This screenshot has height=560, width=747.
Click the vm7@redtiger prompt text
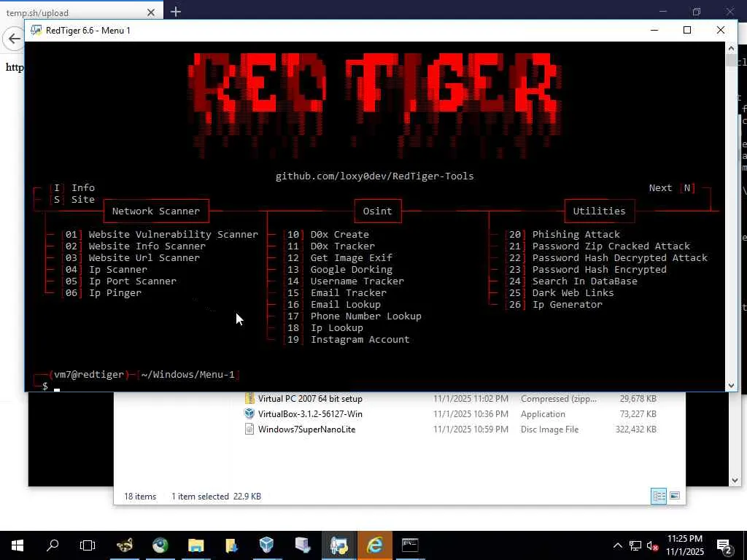[89, 375]
